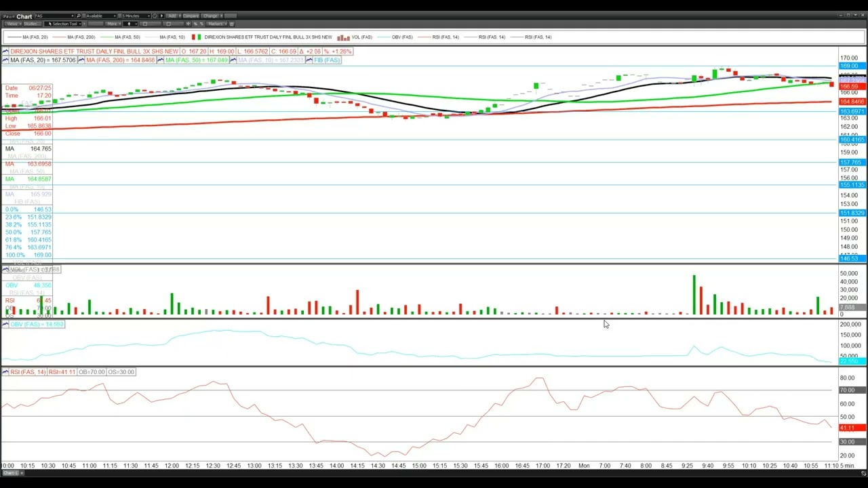Click chart icon before MA (FAS, 20) label
Image resolution: width=868 pixels, height=488 pixels.
(x=5, y=60)
